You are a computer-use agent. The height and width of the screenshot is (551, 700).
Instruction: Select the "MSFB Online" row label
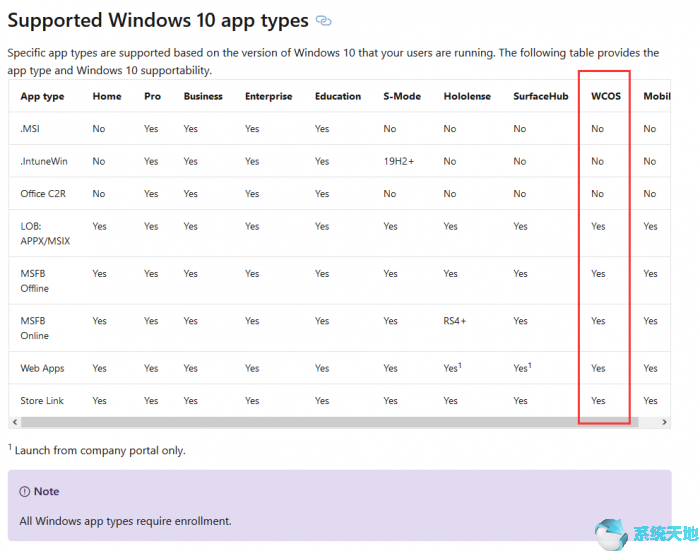[34, 328]
